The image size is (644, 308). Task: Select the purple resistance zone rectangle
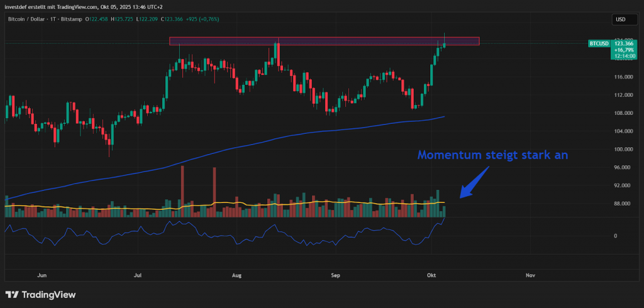324,41
